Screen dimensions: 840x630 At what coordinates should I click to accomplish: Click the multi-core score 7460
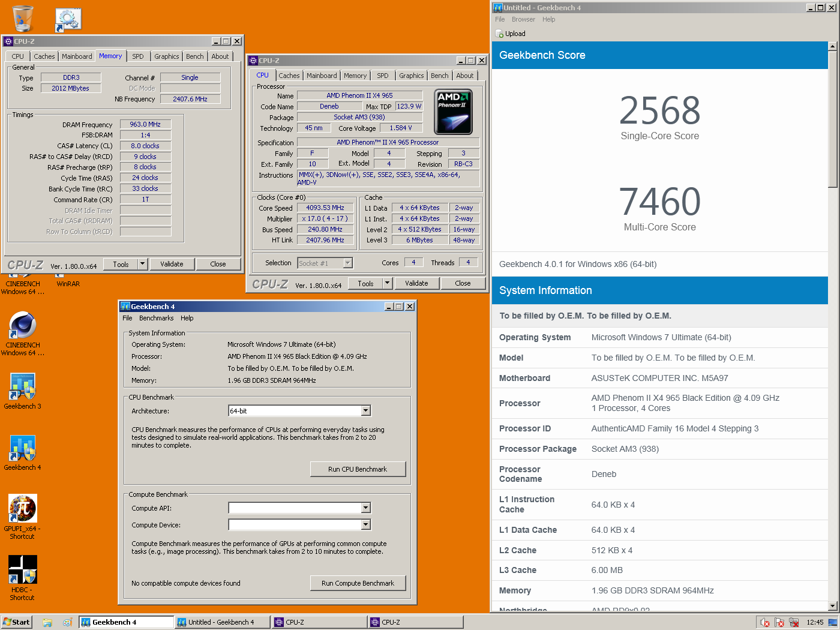point(659,202)
